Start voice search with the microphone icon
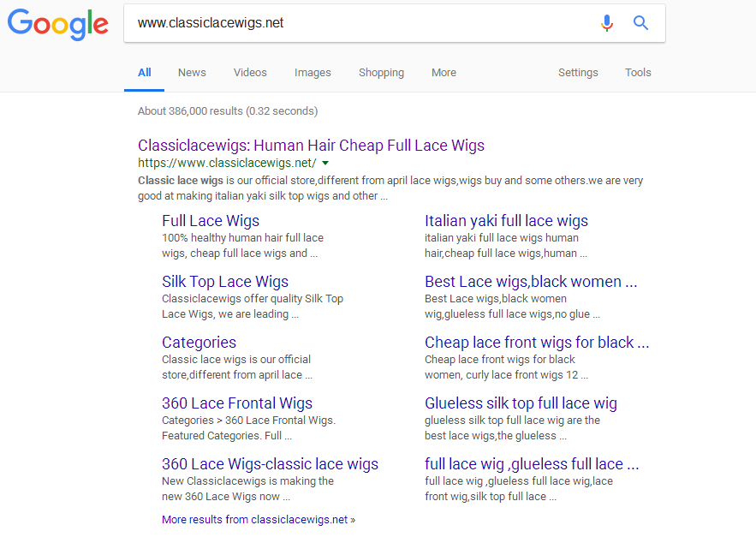This screenshot has width=756, height=543. [607, 22]
